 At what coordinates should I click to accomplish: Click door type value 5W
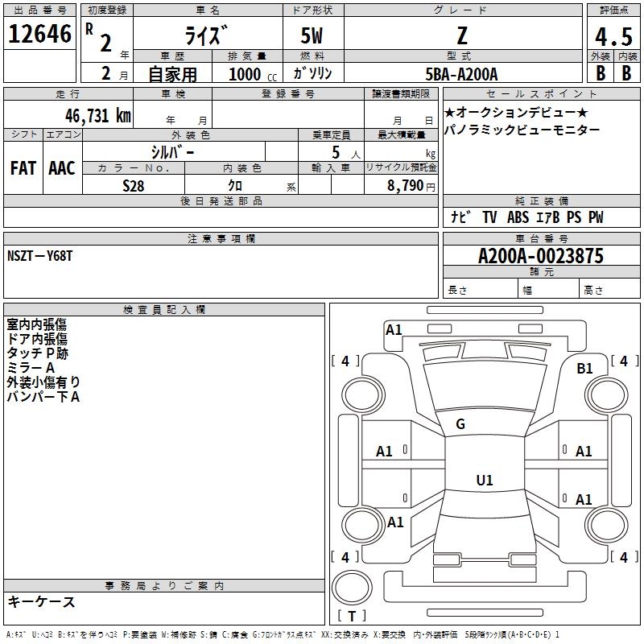(312, 35)
